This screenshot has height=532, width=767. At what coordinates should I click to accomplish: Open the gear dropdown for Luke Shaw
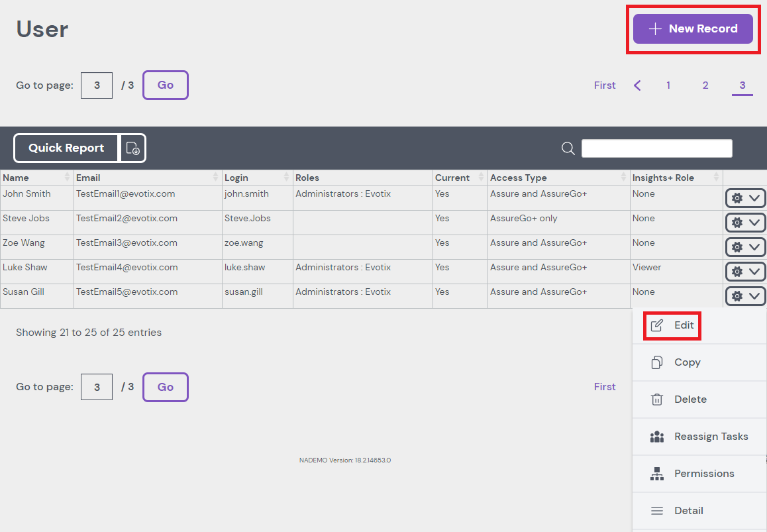click(x=745, y=272)
